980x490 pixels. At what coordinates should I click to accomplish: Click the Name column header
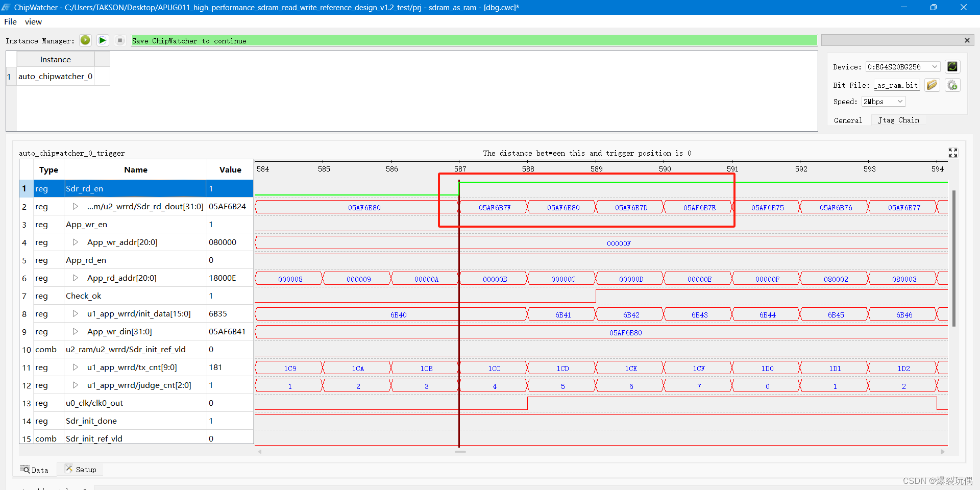(x=136, y=170)
